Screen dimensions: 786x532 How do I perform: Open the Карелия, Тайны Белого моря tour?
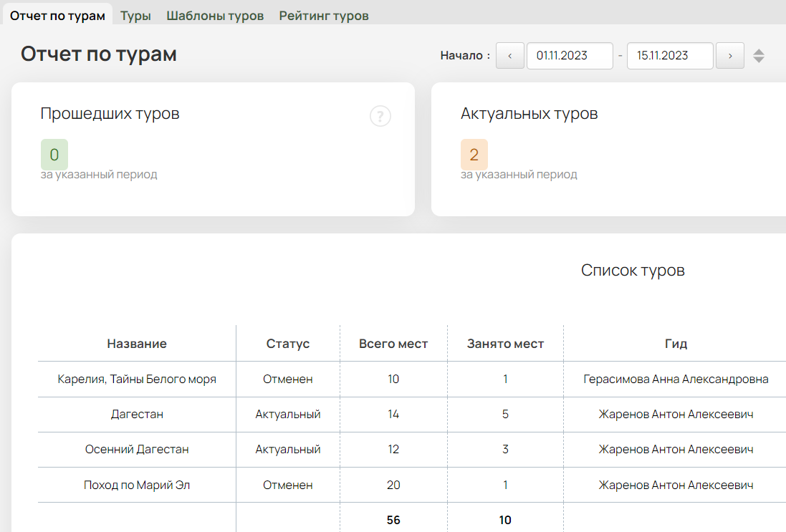137,379
